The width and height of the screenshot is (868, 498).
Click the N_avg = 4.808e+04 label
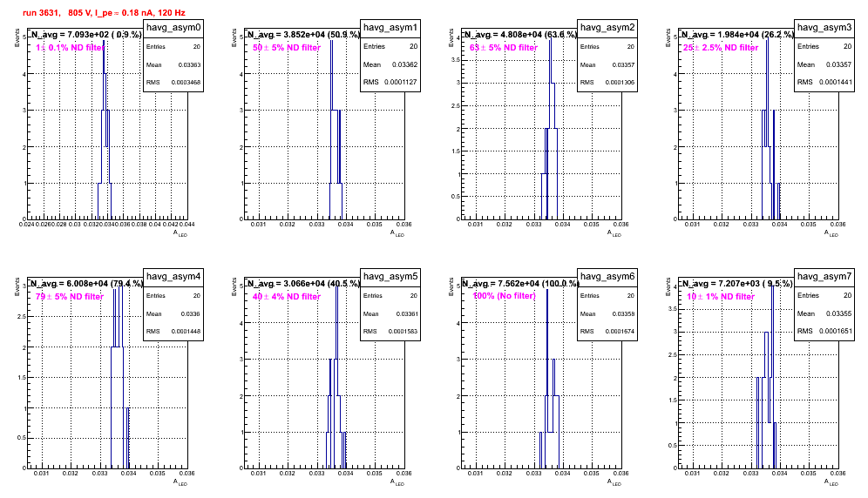[x=520, y=34]
